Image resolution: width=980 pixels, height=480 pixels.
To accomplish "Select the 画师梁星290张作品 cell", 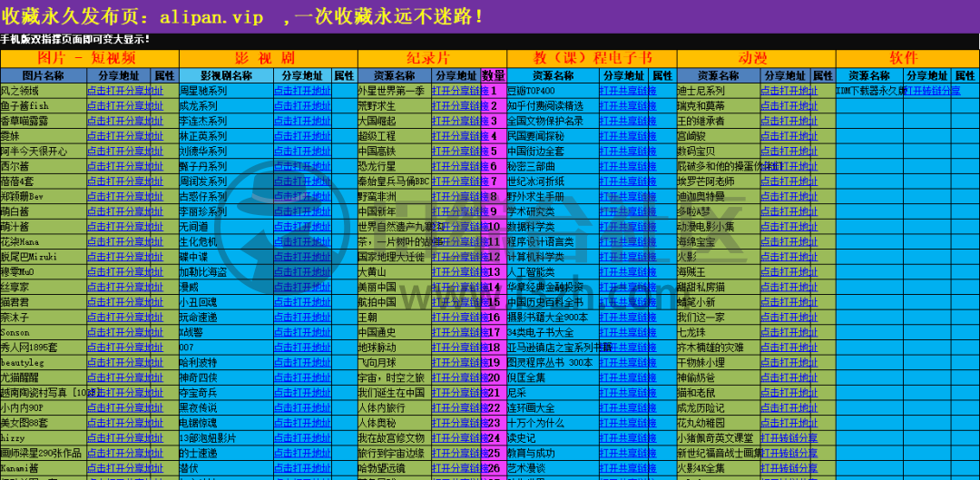I will (x=44, y=453).
